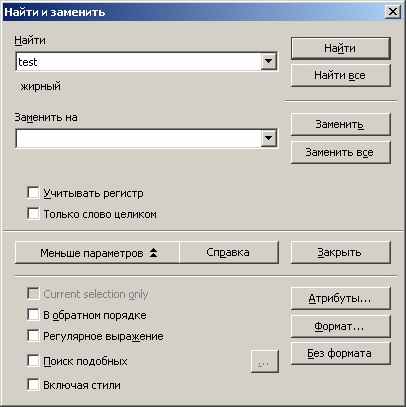406x407 pixels.
Task: Open the Найти search history dropdown
Action: point(268,62)
